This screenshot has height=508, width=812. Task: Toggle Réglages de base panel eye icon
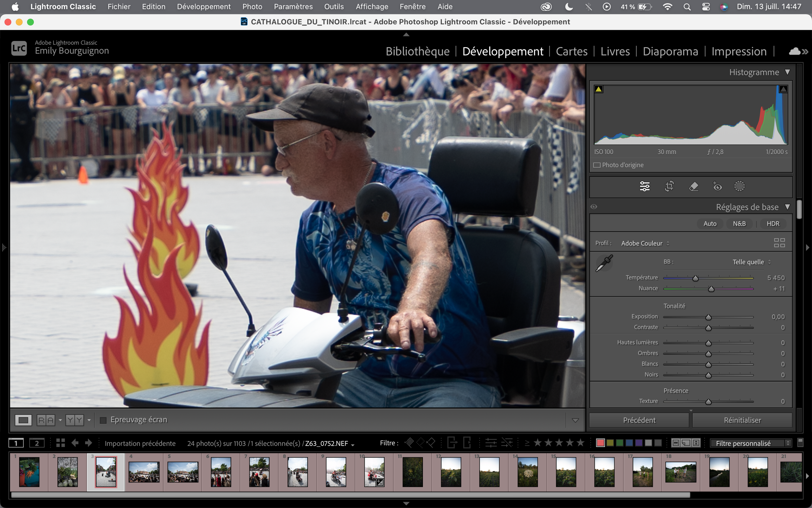tap(594, 207)
